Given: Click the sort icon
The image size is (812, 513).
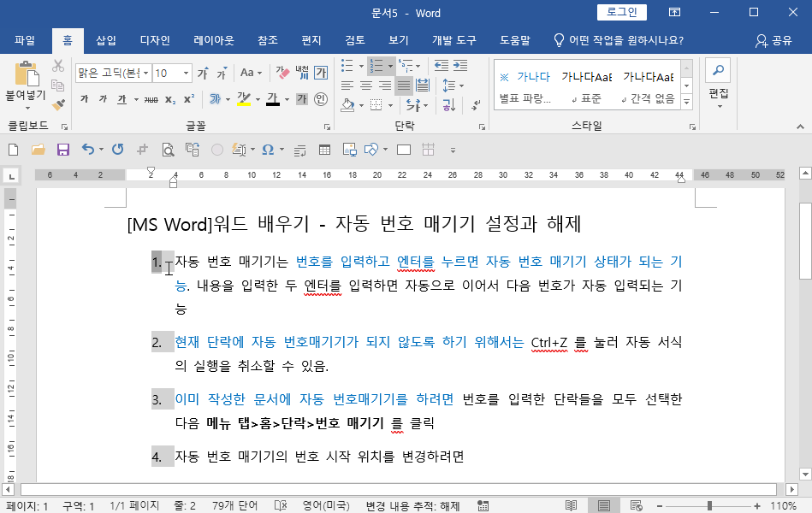Looking at the screenshot, I should pos(448,105).
